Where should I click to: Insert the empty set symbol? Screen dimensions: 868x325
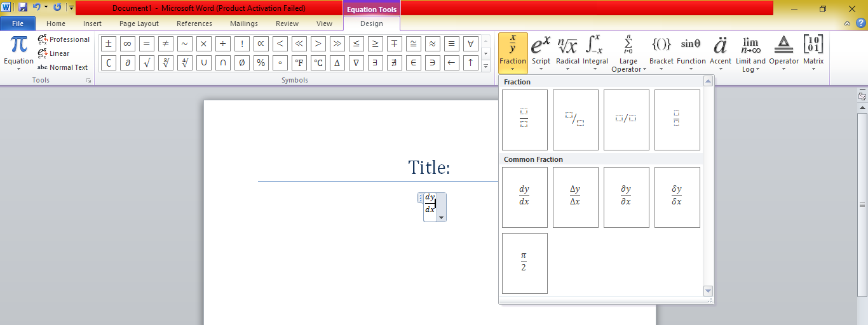coord(242,63)
